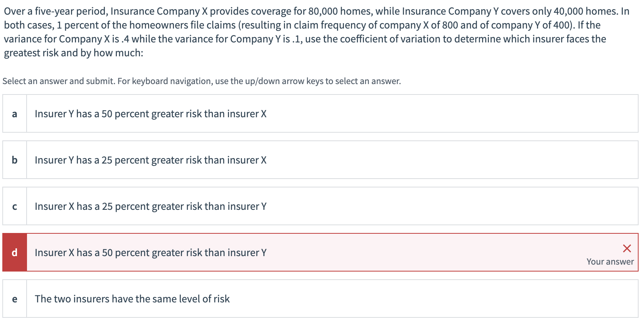
Task: Pick the letter c answer marker
Action: [15, 206]
